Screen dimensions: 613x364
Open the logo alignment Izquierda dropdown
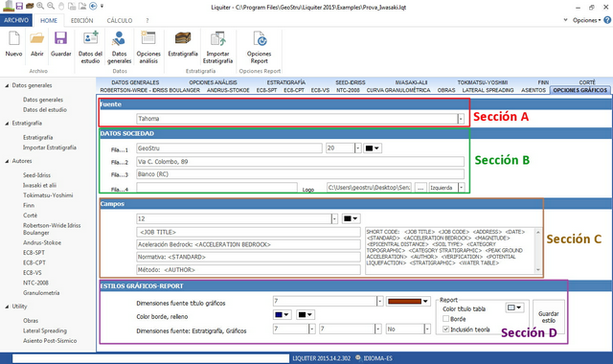click(x=461, y=188)
